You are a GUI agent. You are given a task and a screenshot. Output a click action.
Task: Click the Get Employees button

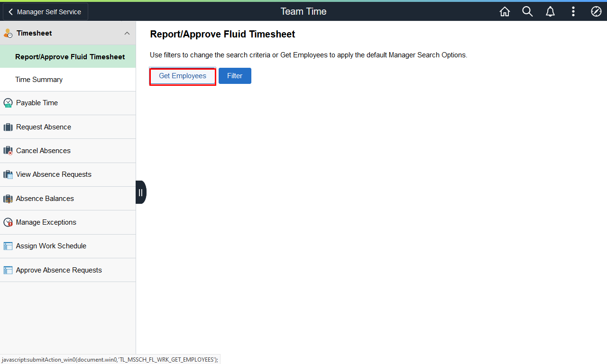[183, 76]
